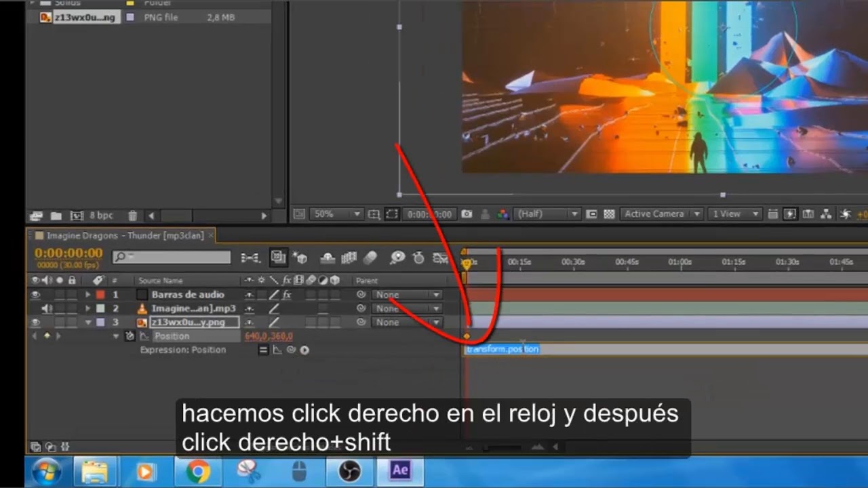The width and height of the screenshot is (868, 488).
Task: Open parent dropdown for Imagine mp3 layer
Action: 407,308
